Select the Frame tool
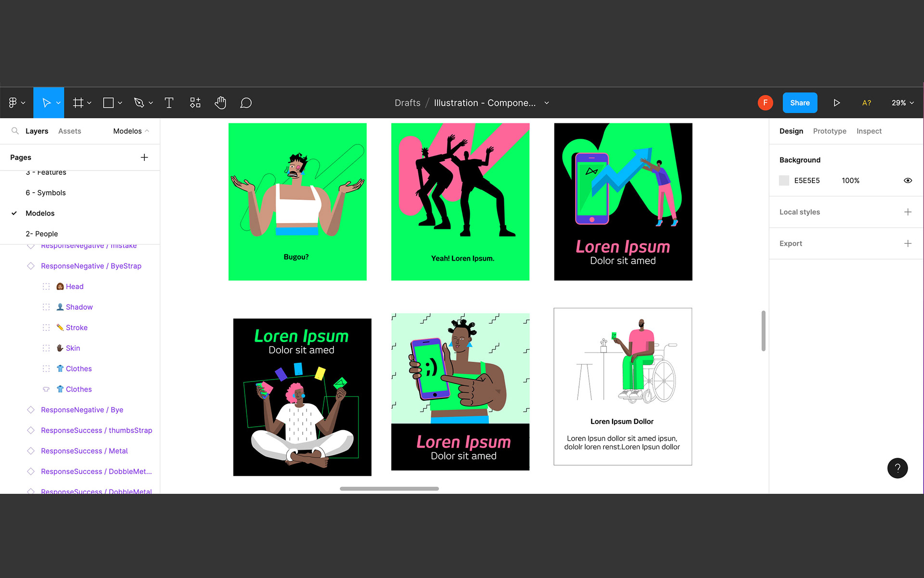The height and width of the screenshot is (578, 924). click(78, 103)
